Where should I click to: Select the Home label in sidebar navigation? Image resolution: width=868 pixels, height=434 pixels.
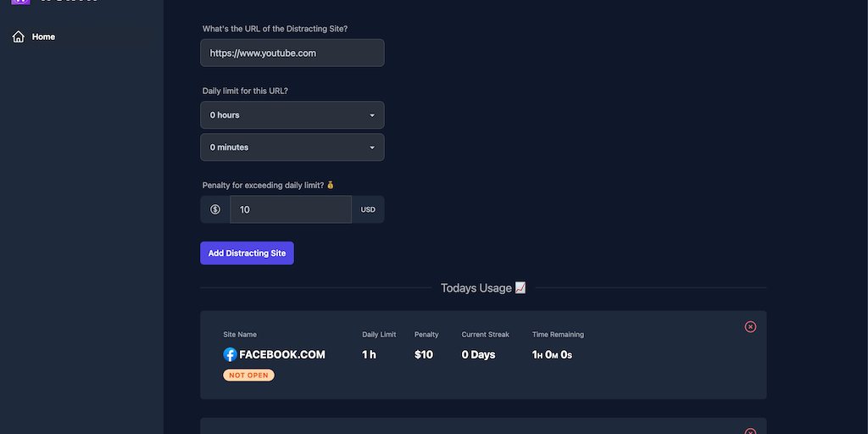(43, 37)
